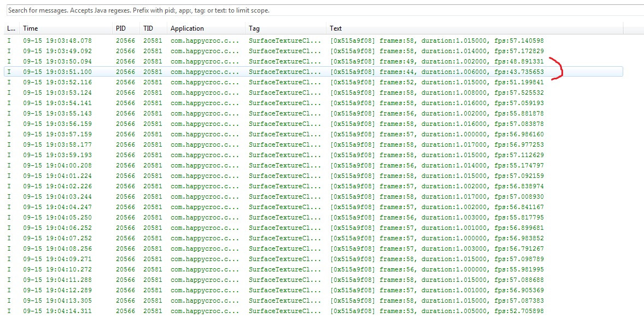This screenshot has height=324, width=644.
Task: Select log row timestamped 19:04:03.244
Action: [x=314, y=196]
